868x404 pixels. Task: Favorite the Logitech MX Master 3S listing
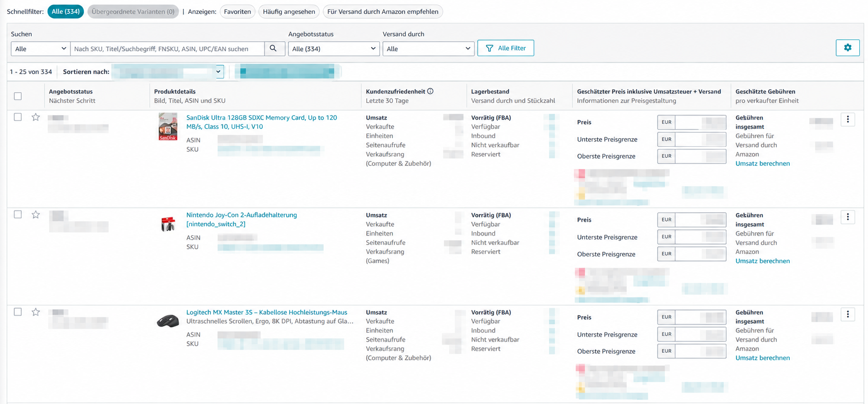point(36,312)
